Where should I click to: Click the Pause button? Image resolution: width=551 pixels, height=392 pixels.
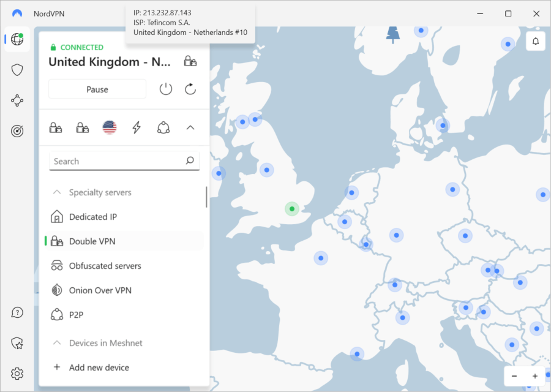(97, 89)
